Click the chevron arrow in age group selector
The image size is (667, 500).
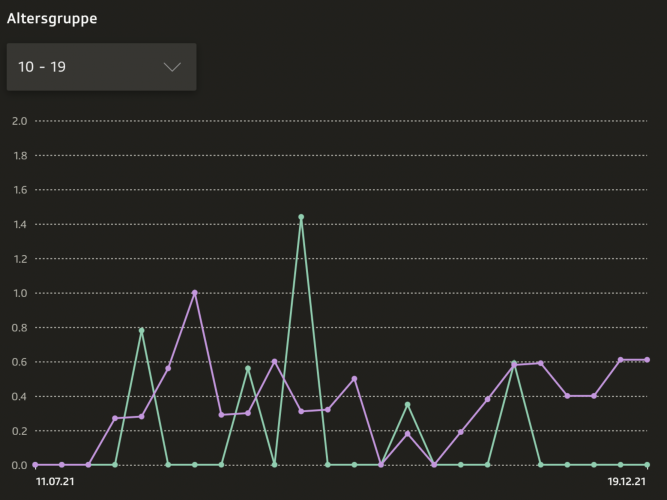click(172, 67)
